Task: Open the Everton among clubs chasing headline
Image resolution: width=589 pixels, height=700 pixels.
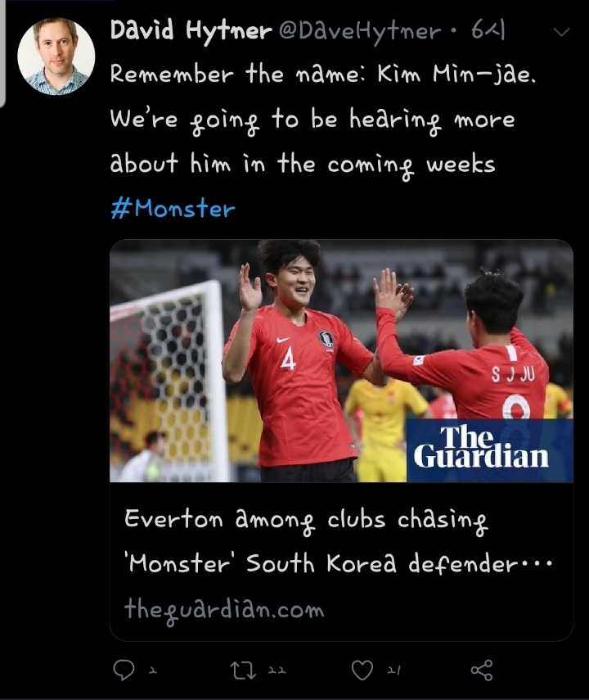Action: coord(338,541)
